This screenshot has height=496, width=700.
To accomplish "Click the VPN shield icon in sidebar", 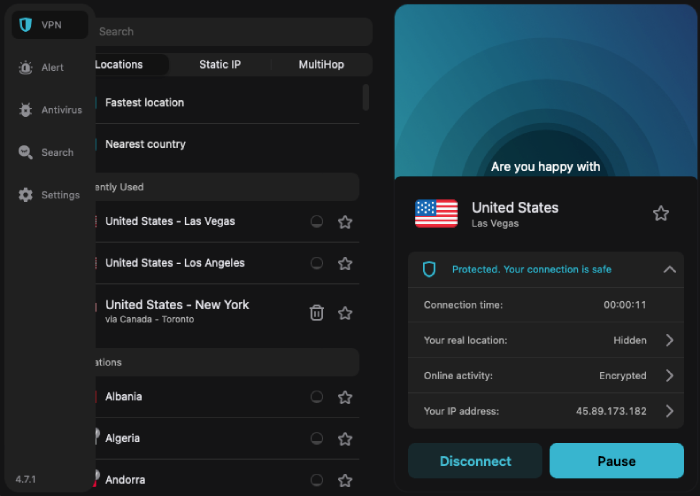I will pyautogui.click(x=25, y=25).
